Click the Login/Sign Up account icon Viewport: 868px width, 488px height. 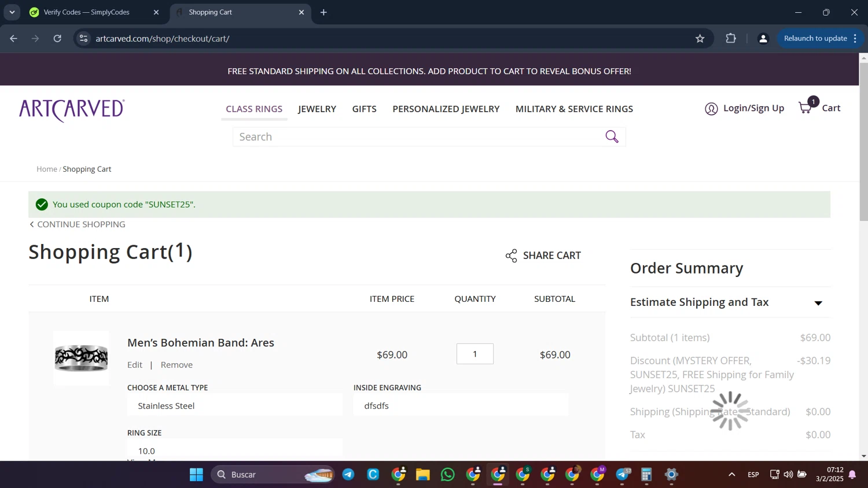pos(711,109)
